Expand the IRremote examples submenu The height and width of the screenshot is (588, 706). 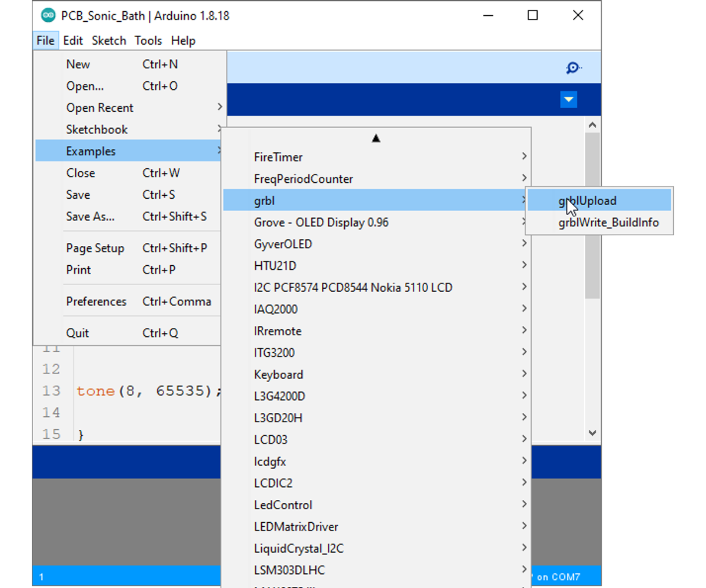[377, 332]
